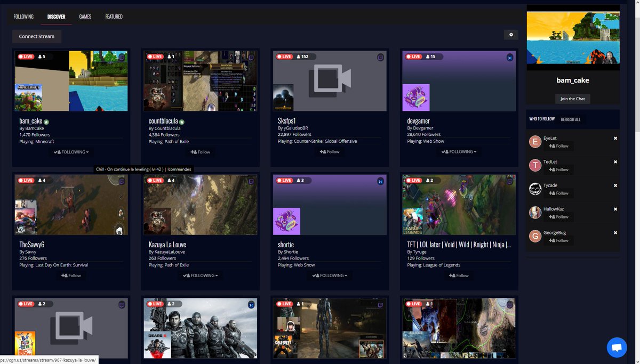Screen dimensions: 640x364
Task: Click the Minecraft game cover icon
Action: [x=29, y=98]
